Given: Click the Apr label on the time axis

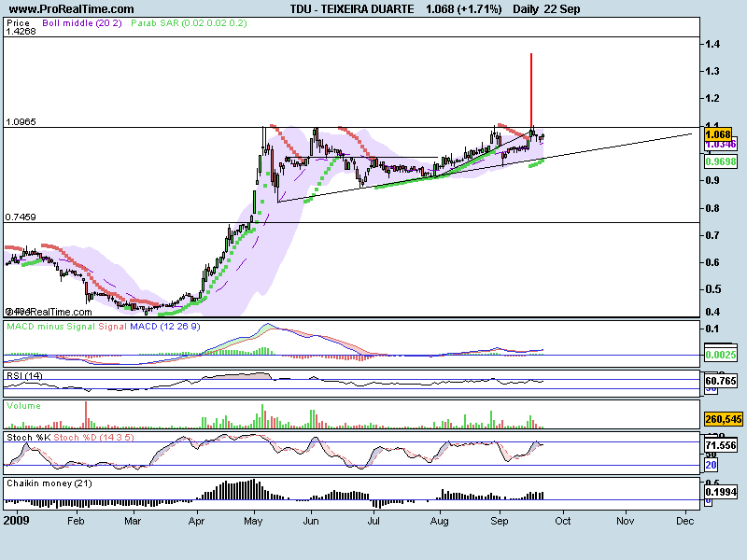Looking at the screenshot, I should 196,521.
